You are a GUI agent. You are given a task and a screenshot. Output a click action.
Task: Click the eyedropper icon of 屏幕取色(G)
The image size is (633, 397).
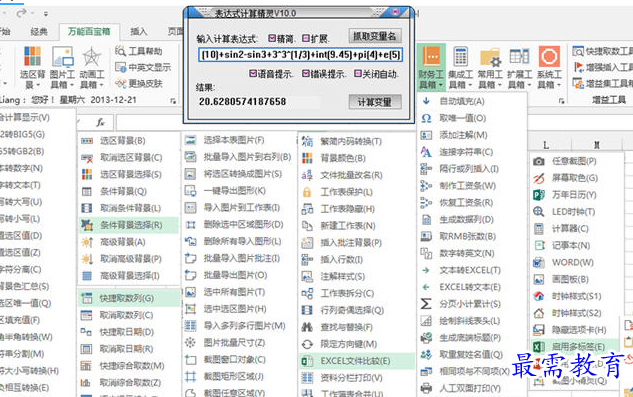click(539, 178)
